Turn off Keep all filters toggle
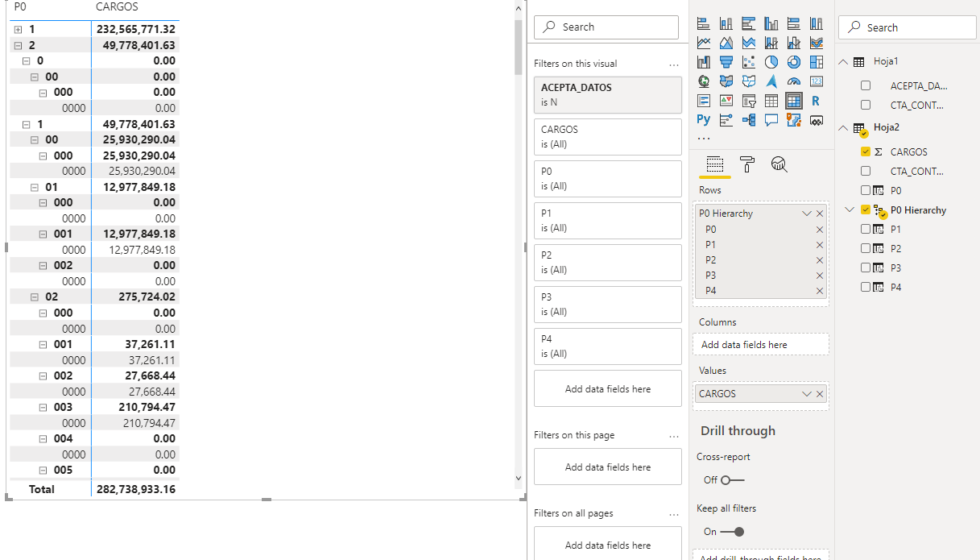This screenshot has width=980, height=560. coord(732,532)
